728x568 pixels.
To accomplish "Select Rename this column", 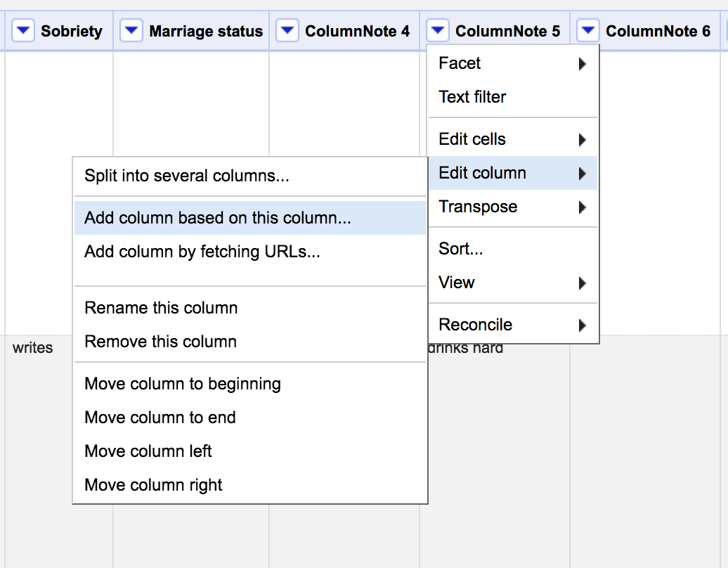I will click(x=161, y=308).
